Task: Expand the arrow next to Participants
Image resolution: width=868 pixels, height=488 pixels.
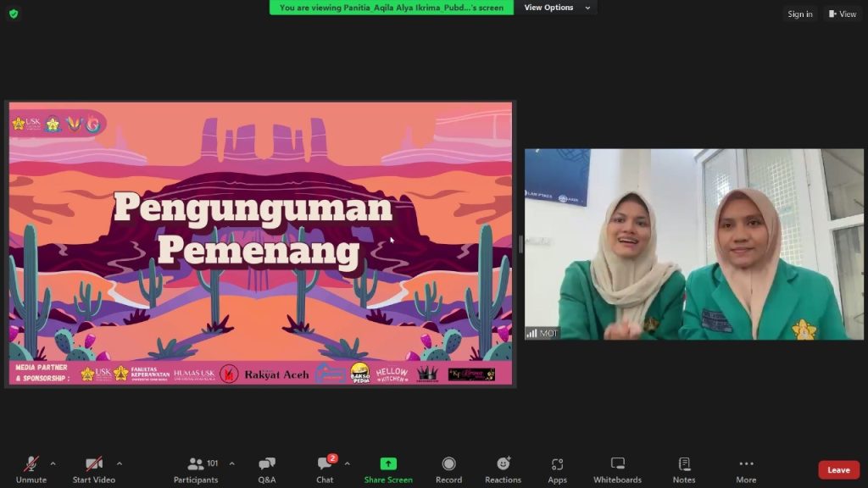Action: 231,463
